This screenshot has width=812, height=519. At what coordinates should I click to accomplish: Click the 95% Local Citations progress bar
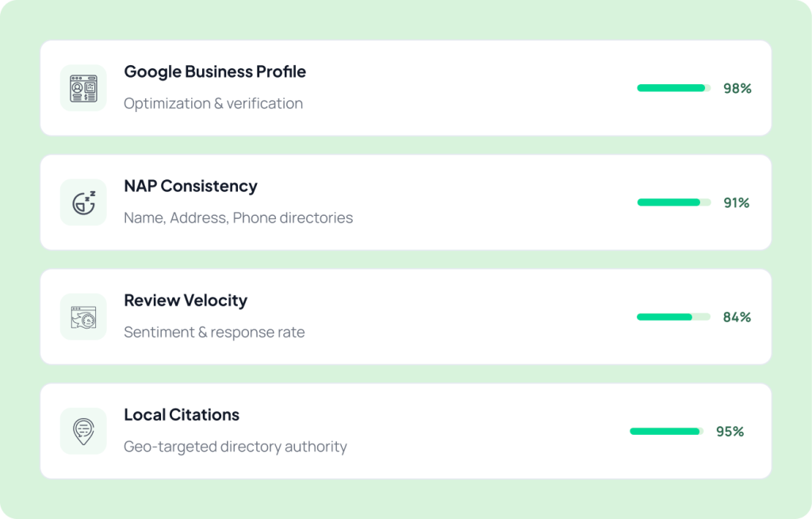666,432
